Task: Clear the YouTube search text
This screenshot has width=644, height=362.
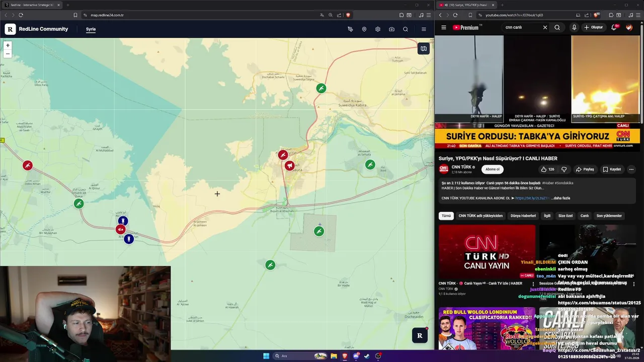Action: [x=545, y=28]
